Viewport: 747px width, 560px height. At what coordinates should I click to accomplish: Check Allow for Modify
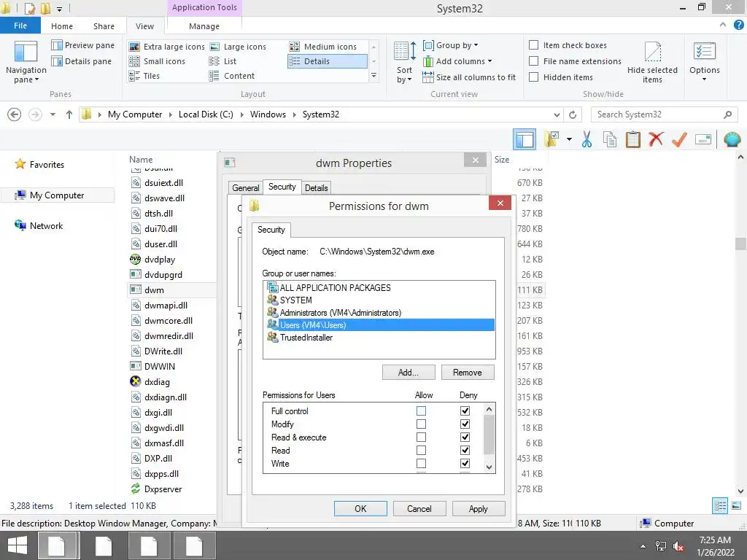point(421,424)
